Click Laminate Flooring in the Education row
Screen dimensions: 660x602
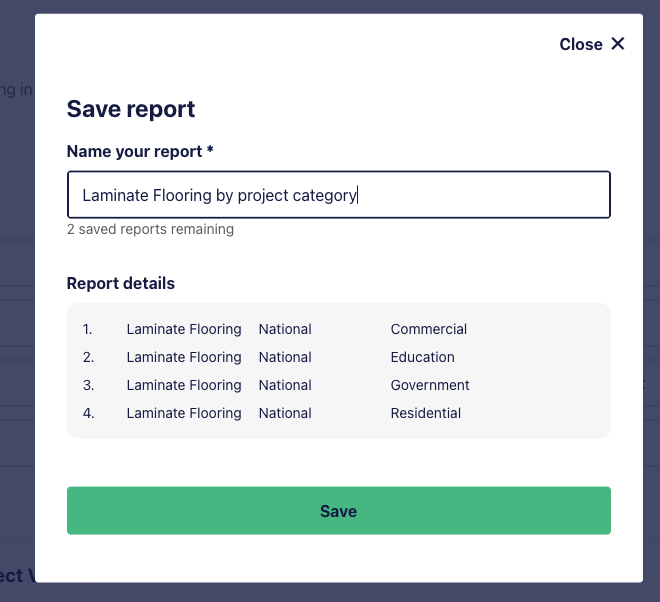point(184,357)
